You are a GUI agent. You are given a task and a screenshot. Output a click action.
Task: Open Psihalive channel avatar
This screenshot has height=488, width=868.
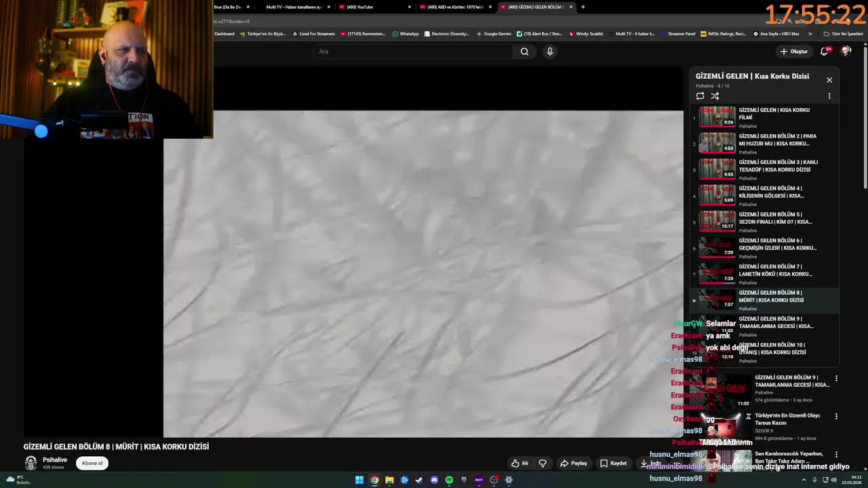coord(31,463)
